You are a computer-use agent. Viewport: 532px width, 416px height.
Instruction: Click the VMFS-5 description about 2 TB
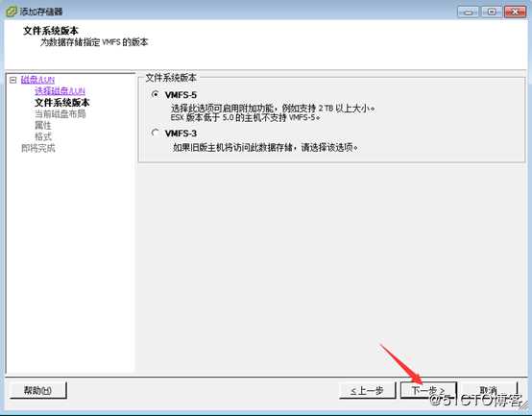click(273, 109)
